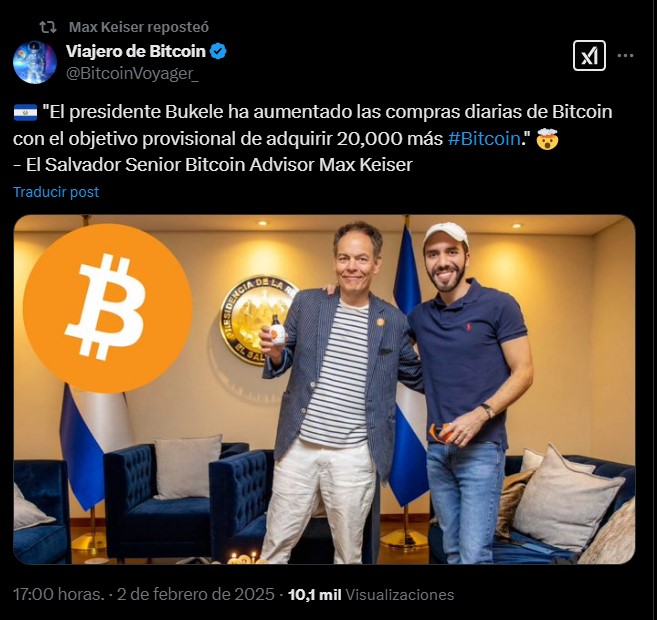Click the gold presidential seal in photo
The image size is (657, 620).
coord(256,320)
